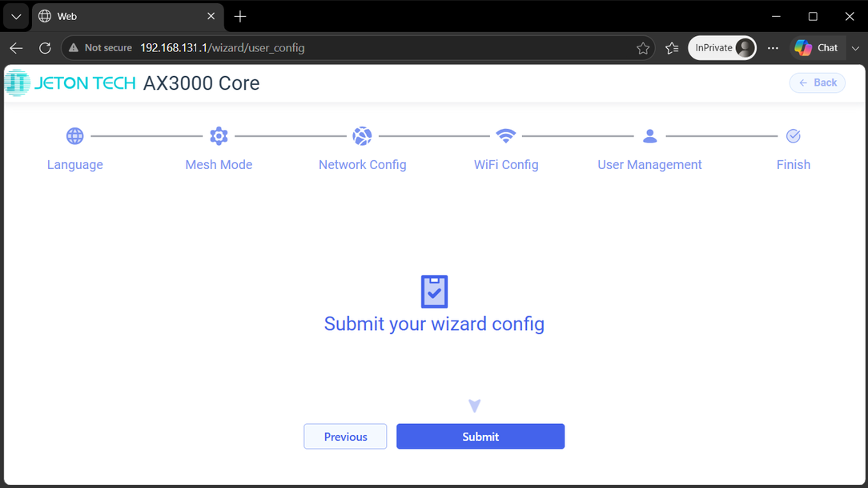The image size is (868, 488).
Task: Add this page to favorites star
Action: (x=643, y=48)
